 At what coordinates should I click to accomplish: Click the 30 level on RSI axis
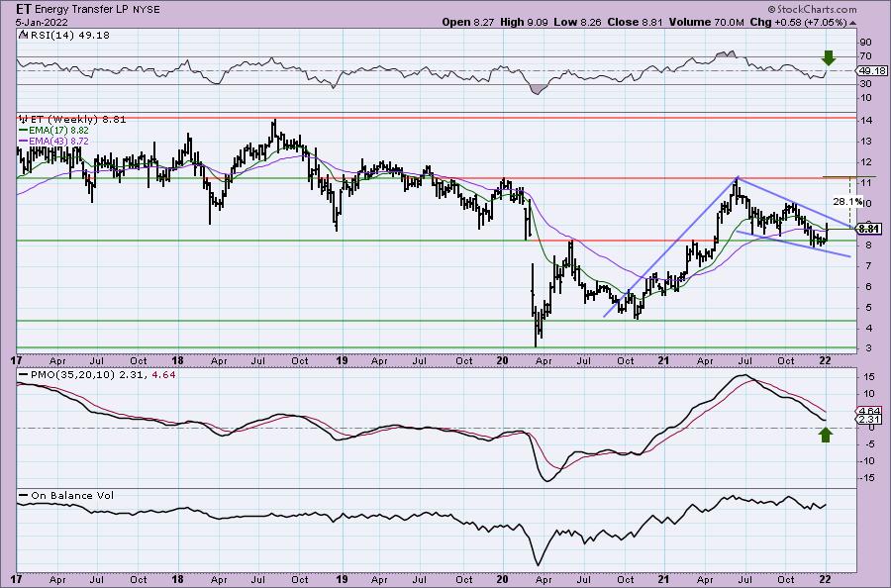(x=866, y=84)
